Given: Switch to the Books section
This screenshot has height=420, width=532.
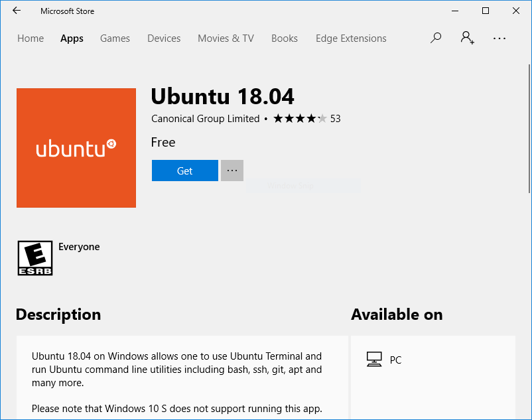Looking at the screenshot, I should (x=284, y=38).
